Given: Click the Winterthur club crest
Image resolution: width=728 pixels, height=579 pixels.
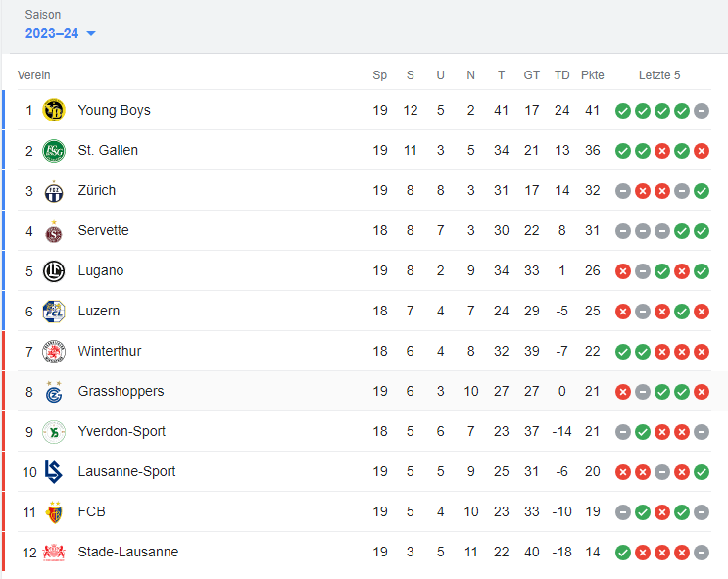Looking at the screenshot, I should 54,352.
